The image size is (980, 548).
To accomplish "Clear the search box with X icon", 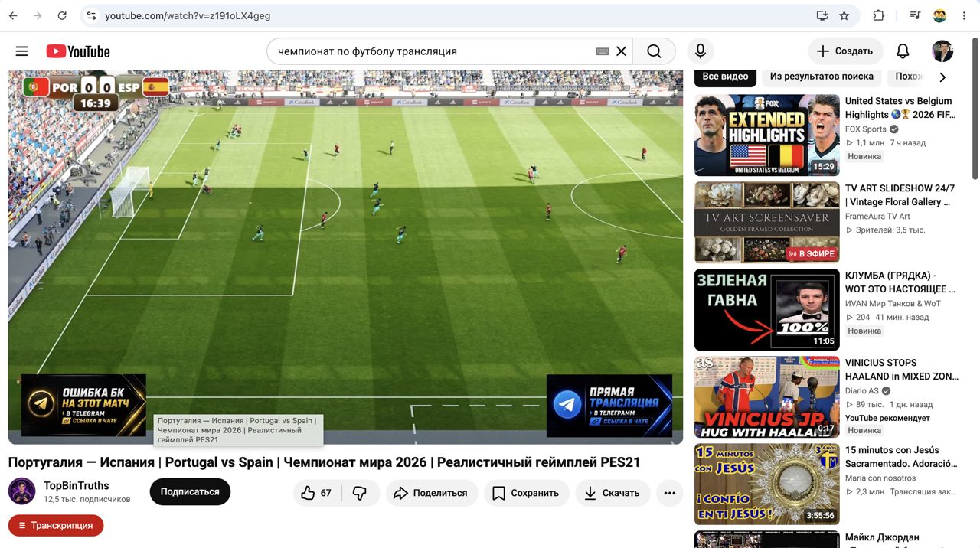I will [622, 51].
